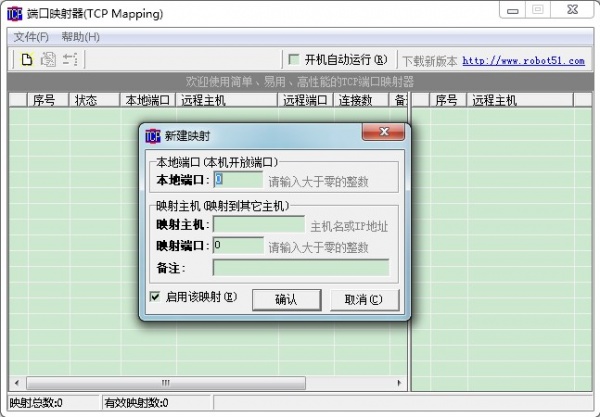Click the left list's 远程主机 column header
This screenshot has width=600, height=417.
tap(227, 100)
